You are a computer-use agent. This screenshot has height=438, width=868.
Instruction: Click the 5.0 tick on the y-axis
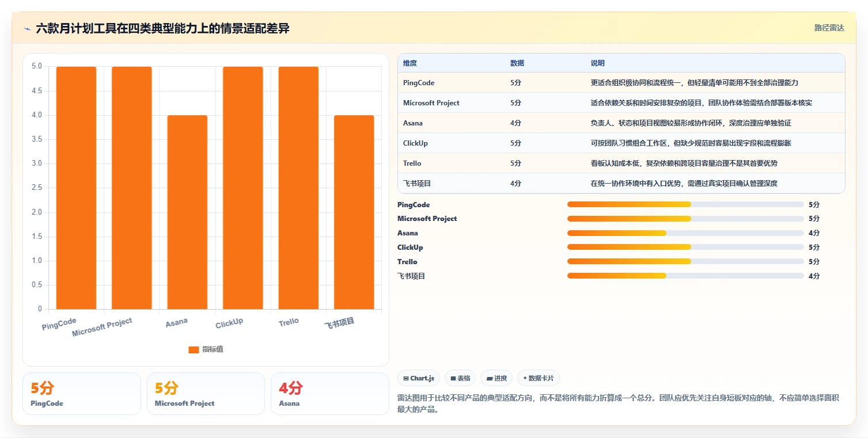(37, 66)
